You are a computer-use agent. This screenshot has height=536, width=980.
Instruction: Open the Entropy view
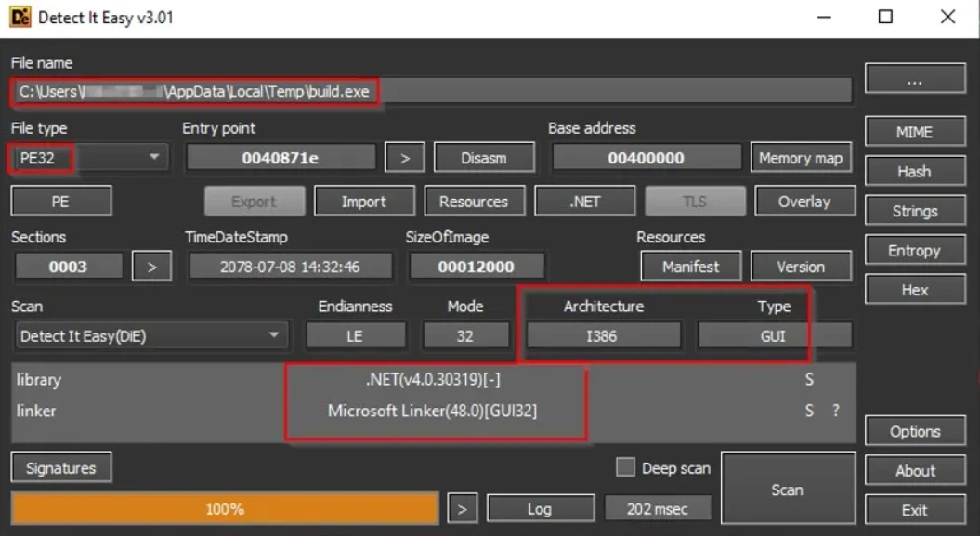click(x=913, y=251)
